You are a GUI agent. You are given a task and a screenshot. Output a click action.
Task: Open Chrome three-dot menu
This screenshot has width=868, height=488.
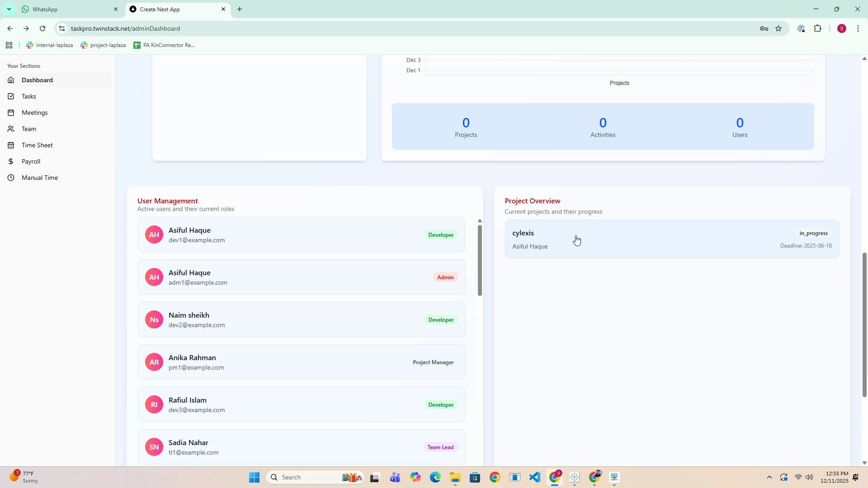858,28
